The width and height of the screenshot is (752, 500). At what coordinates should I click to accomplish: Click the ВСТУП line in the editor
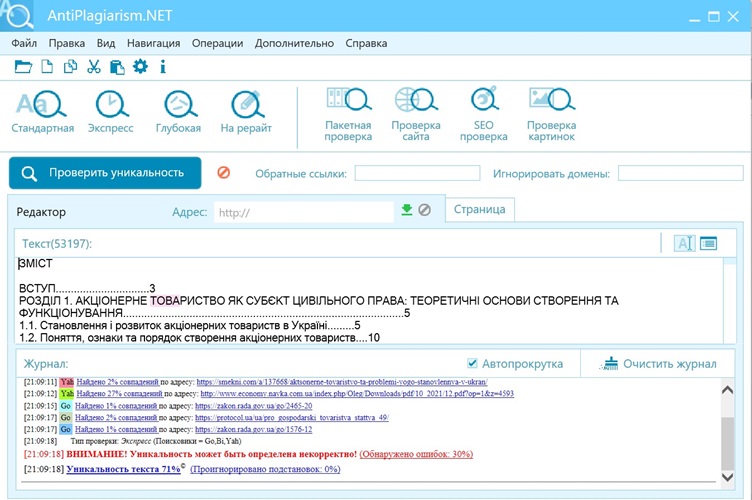pyautogui.click(x=87, y=288)
